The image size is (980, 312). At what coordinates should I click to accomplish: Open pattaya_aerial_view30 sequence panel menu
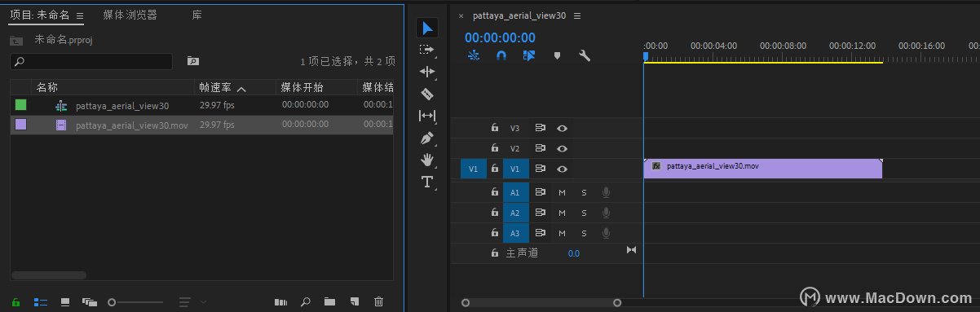(x=577, y=15)
